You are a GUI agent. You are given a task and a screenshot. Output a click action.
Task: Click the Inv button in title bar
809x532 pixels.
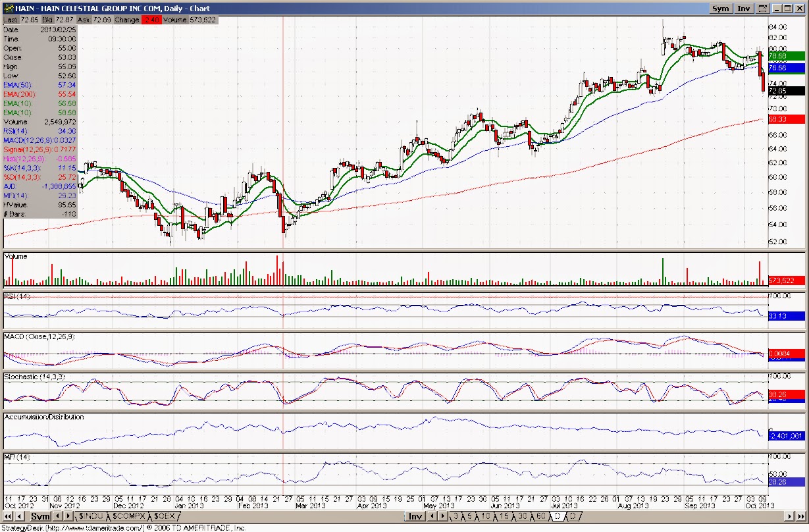(x=744, y=9)
